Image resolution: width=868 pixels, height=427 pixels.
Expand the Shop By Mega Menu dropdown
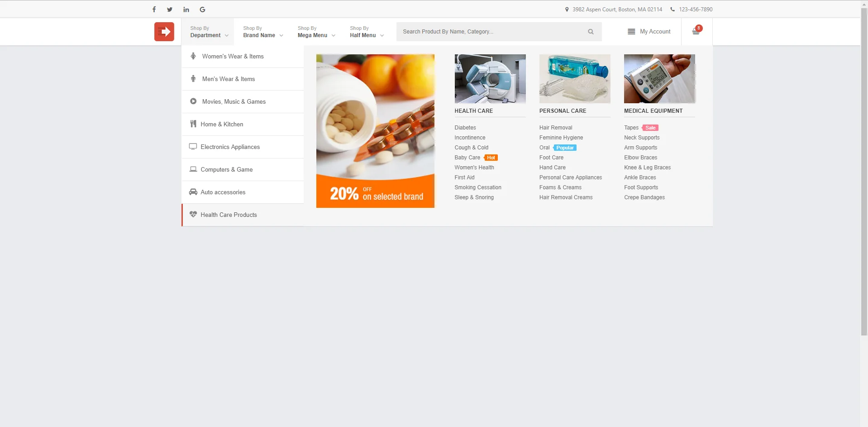316,32
